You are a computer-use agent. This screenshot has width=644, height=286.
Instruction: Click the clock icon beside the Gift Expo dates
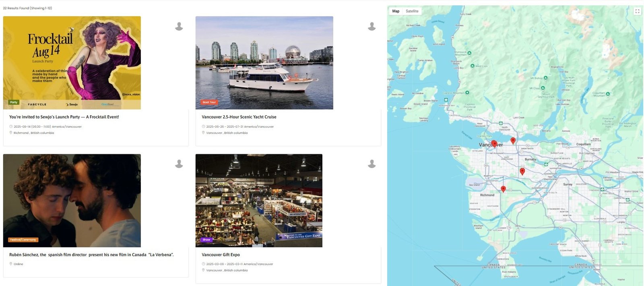click(204, 264)
